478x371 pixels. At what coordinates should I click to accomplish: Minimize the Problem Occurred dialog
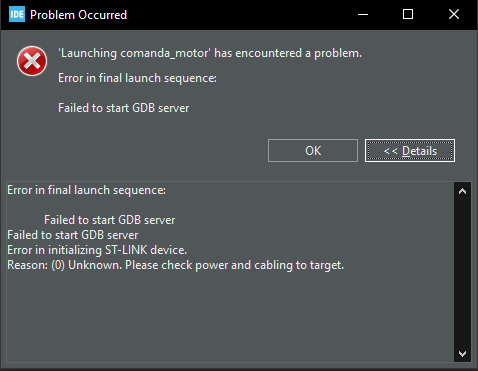point(363,14)
